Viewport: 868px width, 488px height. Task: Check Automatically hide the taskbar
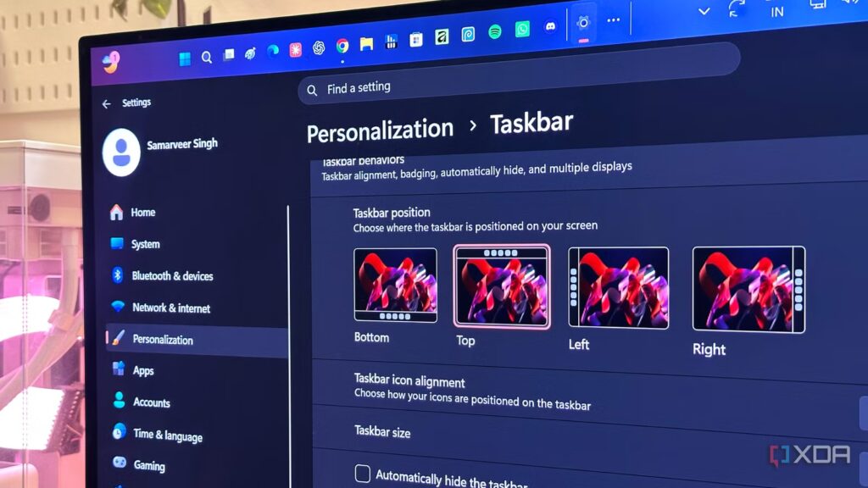[x=363, y=474]
